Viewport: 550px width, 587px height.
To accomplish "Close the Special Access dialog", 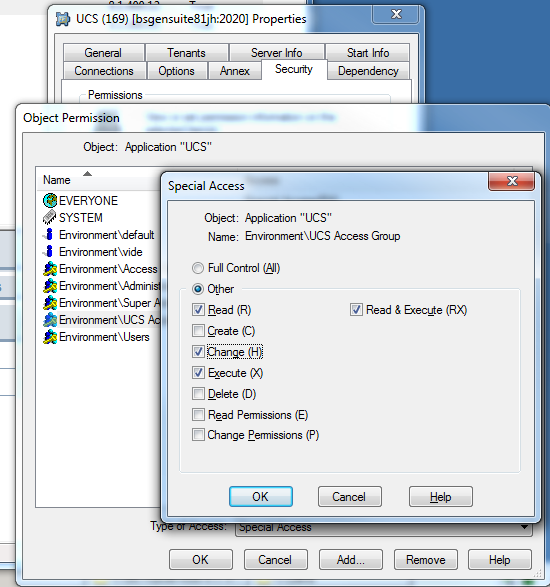I will click(511, 181).
